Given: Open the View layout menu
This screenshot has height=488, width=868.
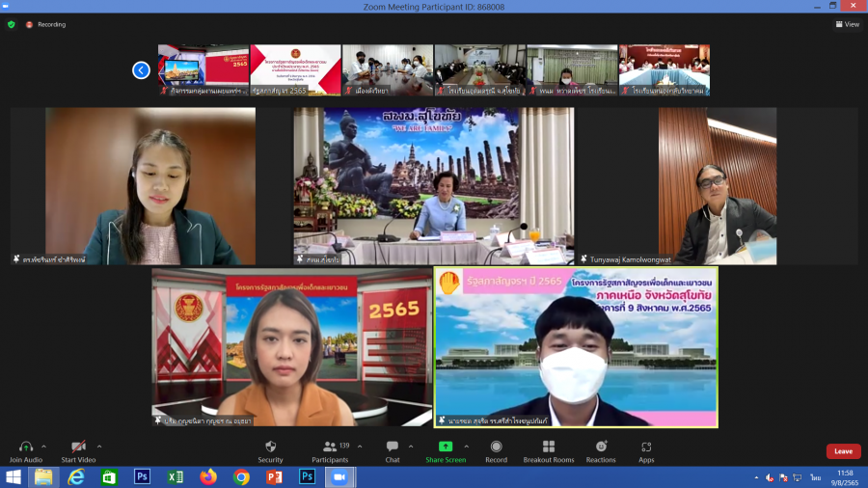Looking at the screenshot, I should click(x=846, y=24).
